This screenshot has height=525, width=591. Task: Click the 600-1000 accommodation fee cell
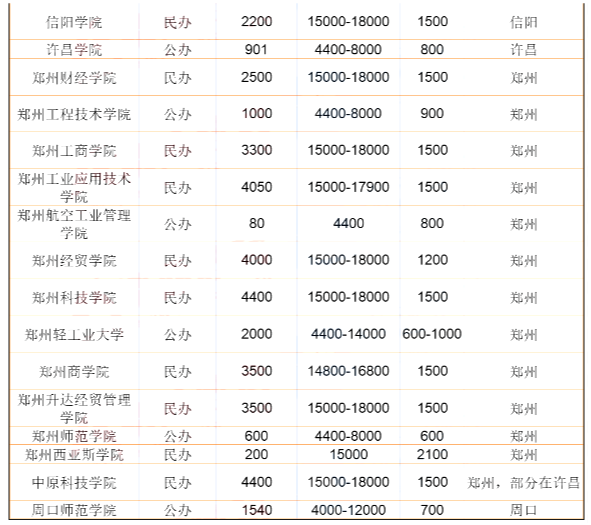point(432,334)
